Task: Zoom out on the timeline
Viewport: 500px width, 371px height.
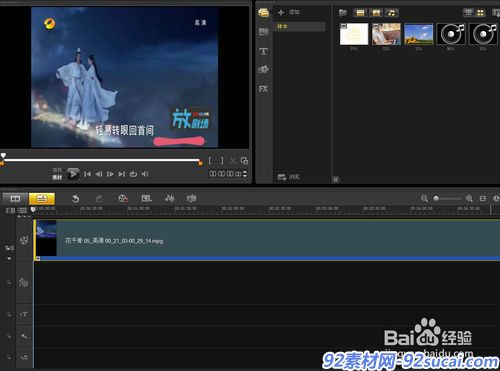Action: 424,199
